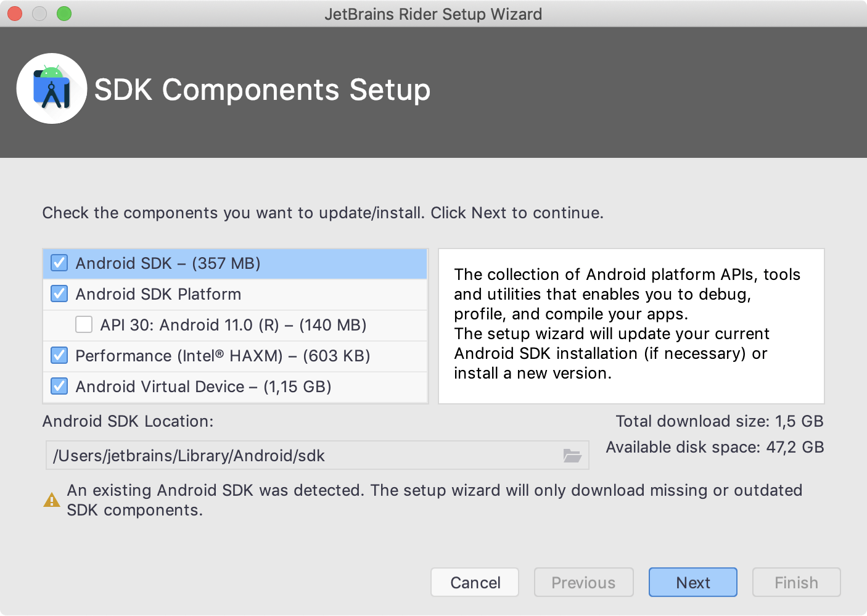Viewport: 867px width, 616px height.
Task: Click the Finish button
Action: click(x=796, y=583)
